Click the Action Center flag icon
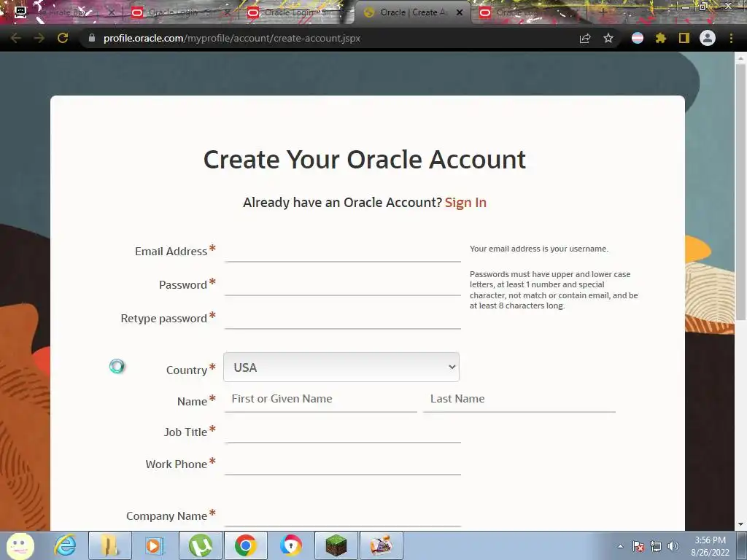747x560 pixels. (x=638, y=546)
